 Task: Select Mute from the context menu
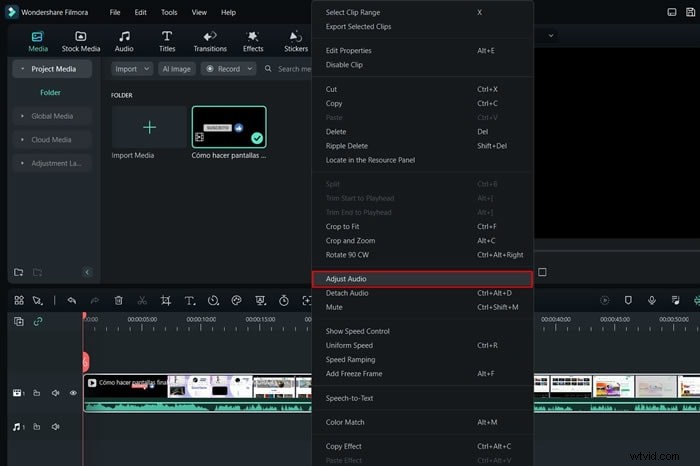click(422, 308)
